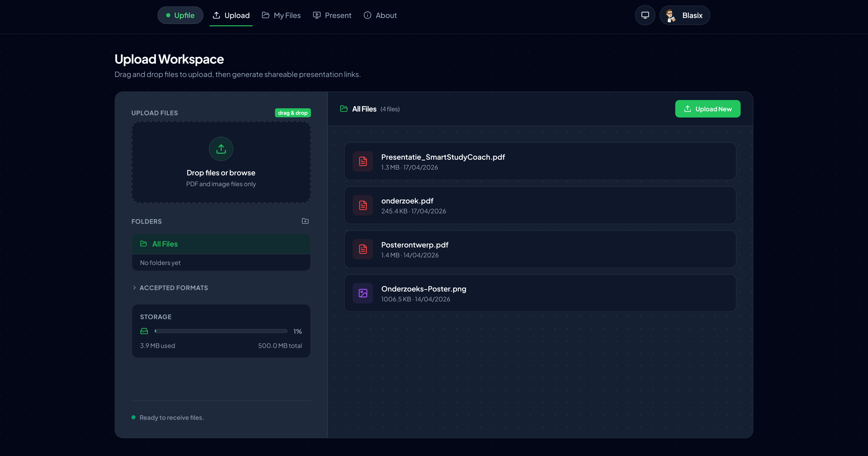Click the My Files folder icon in navbar
Screen dimensions: 868x456
(x=266, y=15)
